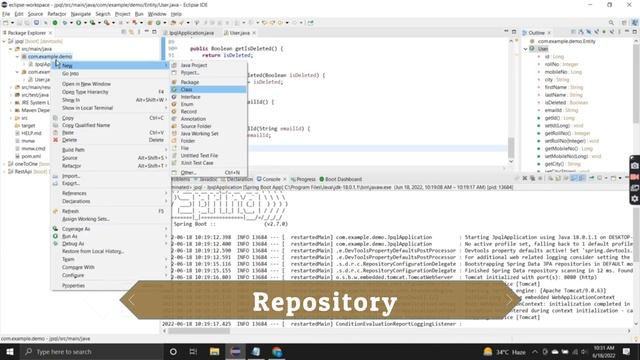Click the New Java Class toolbar icon
640x360 pixels.
coord(158,22)
